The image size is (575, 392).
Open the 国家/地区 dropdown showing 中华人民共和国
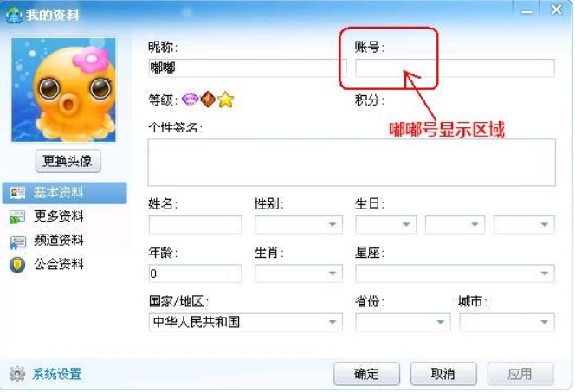pyautogui.click(x=246, y=322)
